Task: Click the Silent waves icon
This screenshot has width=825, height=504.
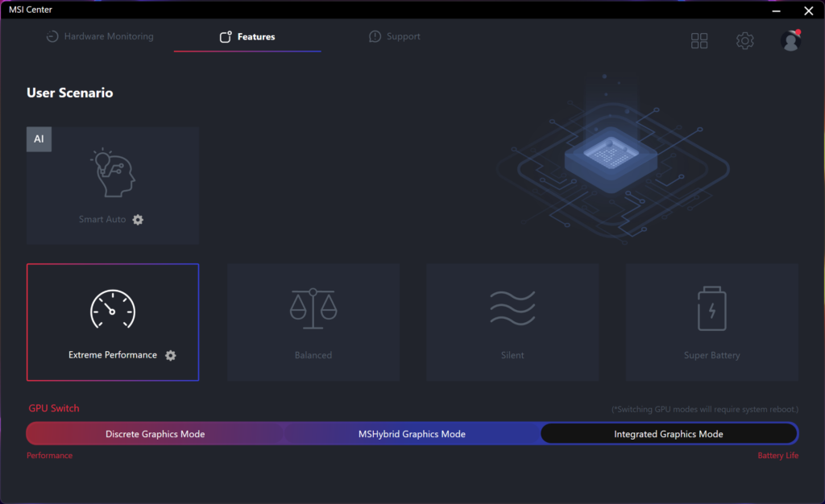Action: 512,308
